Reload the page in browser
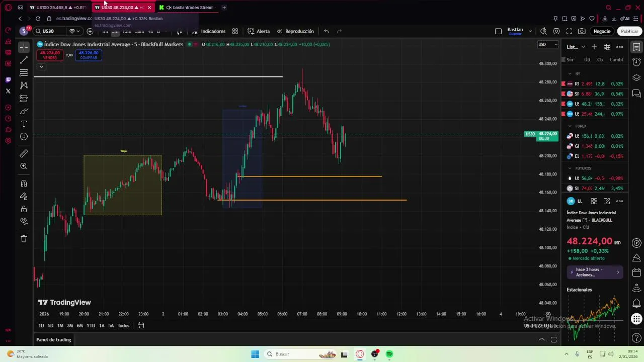The image size is (644, 362). click(38, 19)
